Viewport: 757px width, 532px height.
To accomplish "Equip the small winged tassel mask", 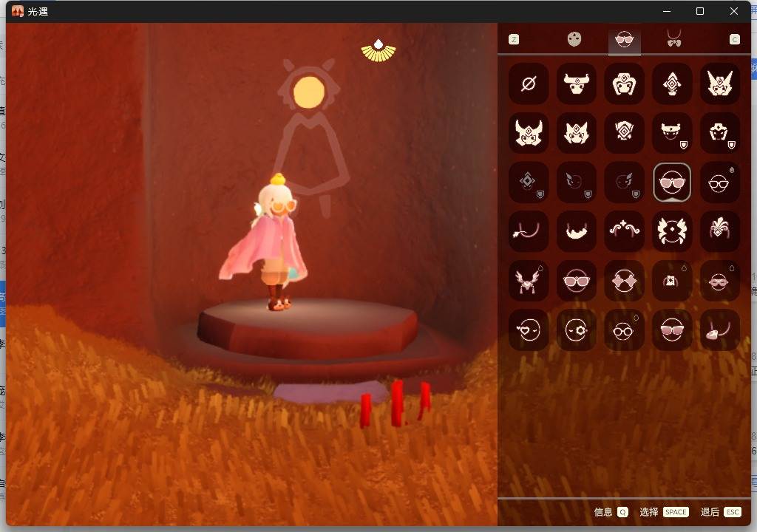I will point(529,281).
